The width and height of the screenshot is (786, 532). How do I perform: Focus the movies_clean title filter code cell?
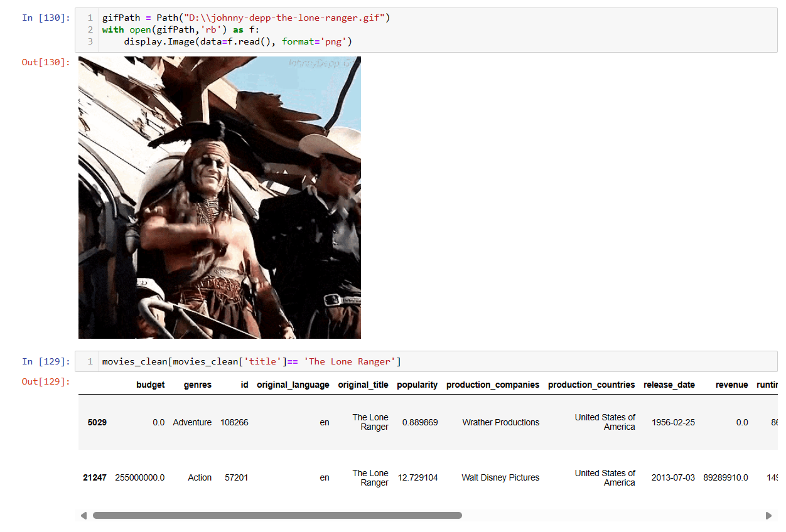coord(426,361)
